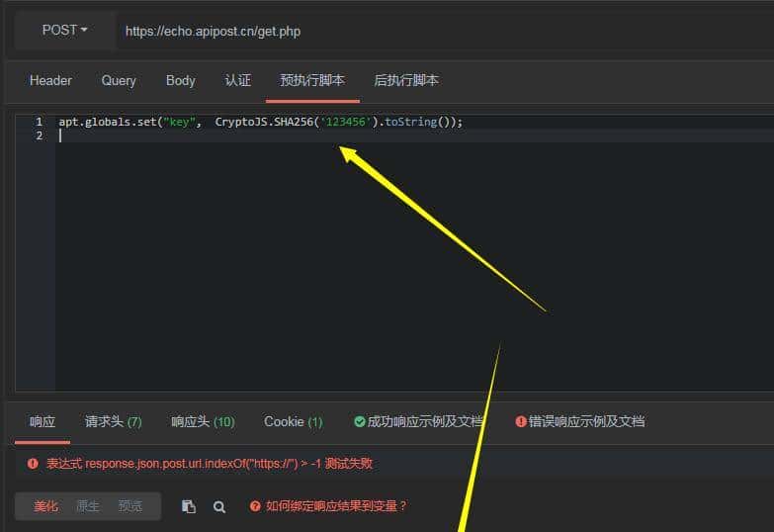The width and height of the screenshot is (774, 532).
Task: Switch to the Query tab
Action: click(119, 80)
